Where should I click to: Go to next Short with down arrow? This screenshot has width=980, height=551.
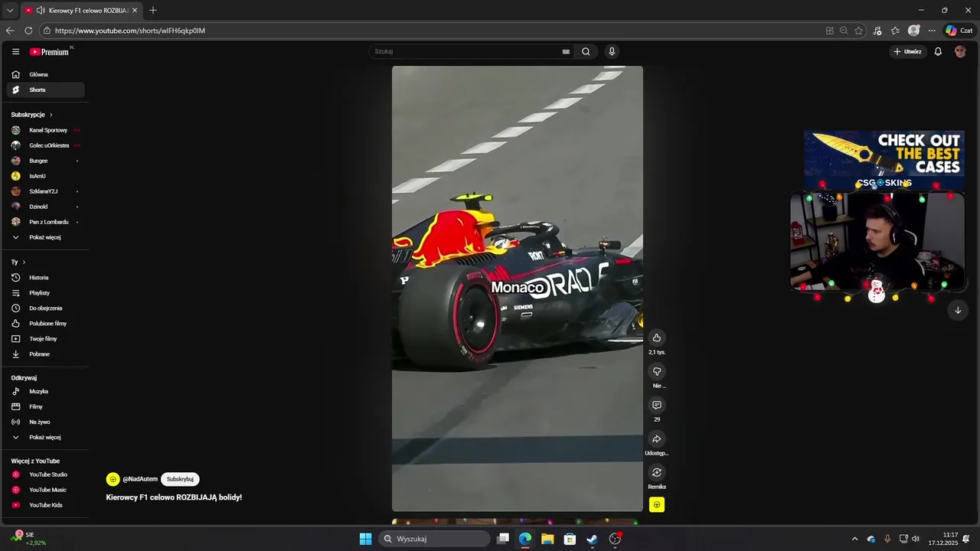(x=958, y=310)
